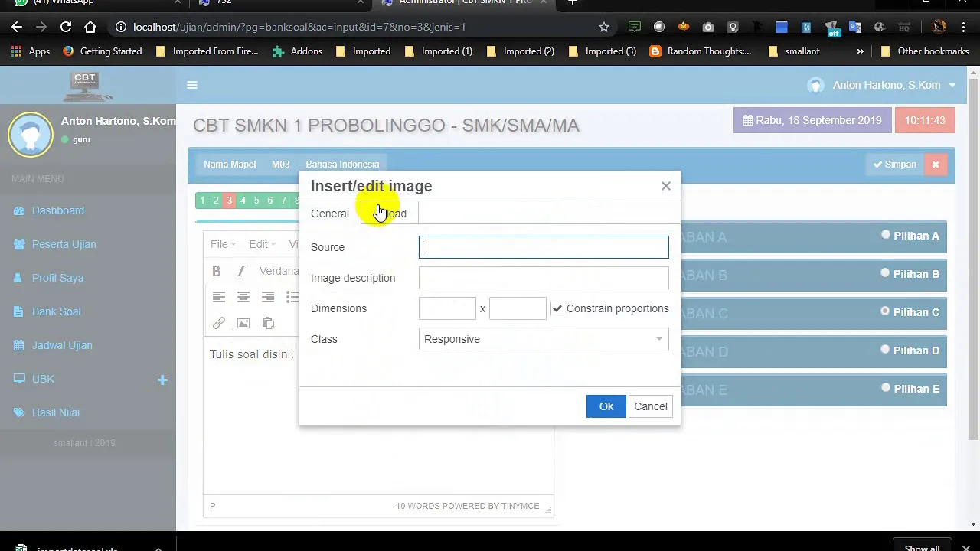This screenshot has width=980, height=551.
Task: Click the Cancel button in image dialog
Action: point(651,406)
